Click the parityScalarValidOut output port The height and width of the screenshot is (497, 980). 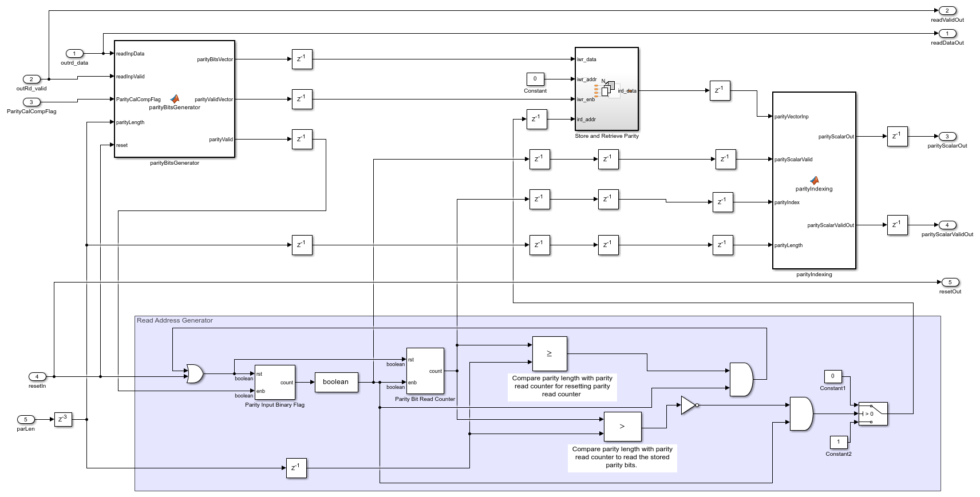coord(947,225)
